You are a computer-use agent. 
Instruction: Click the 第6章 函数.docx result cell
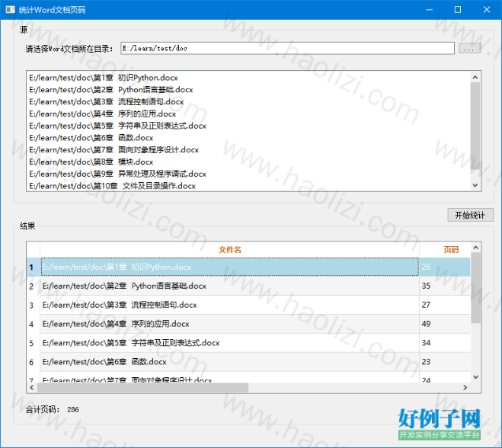click(230, 362)
